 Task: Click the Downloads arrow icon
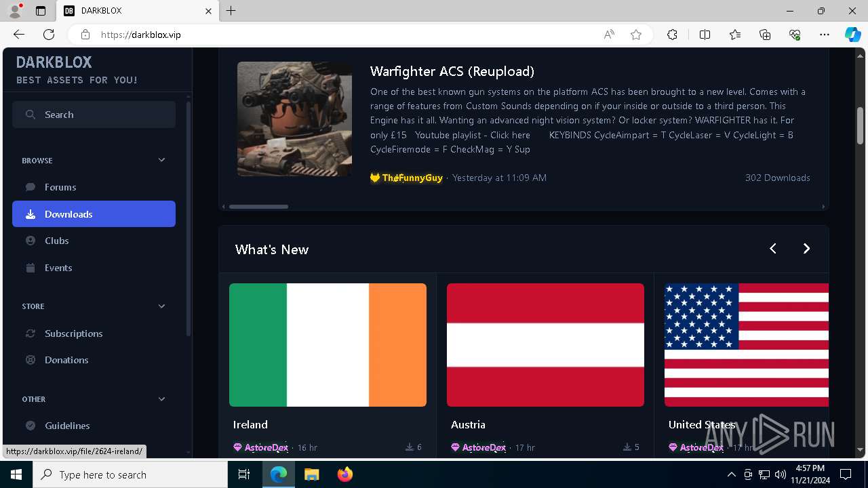(x=31, y=214)
